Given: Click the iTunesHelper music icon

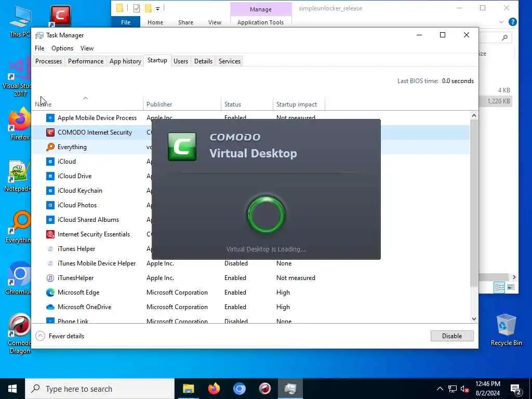Looking at the screenshot, I should click(50, 278).
